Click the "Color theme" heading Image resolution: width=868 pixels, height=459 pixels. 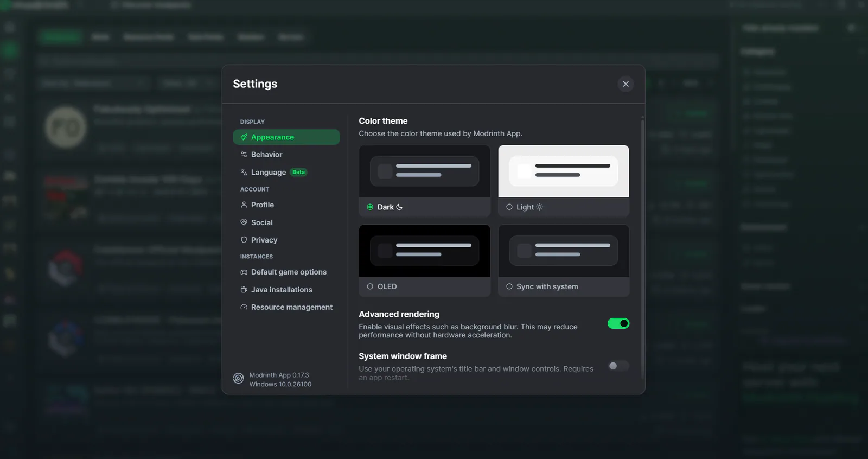pyautogui.click(x=383, y=121)
